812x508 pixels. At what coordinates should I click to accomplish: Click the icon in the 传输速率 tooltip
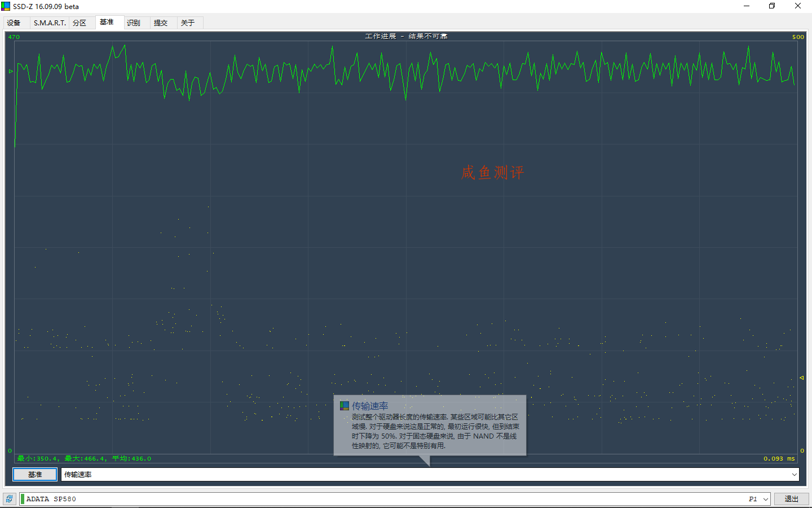click(x=345, y=406)
